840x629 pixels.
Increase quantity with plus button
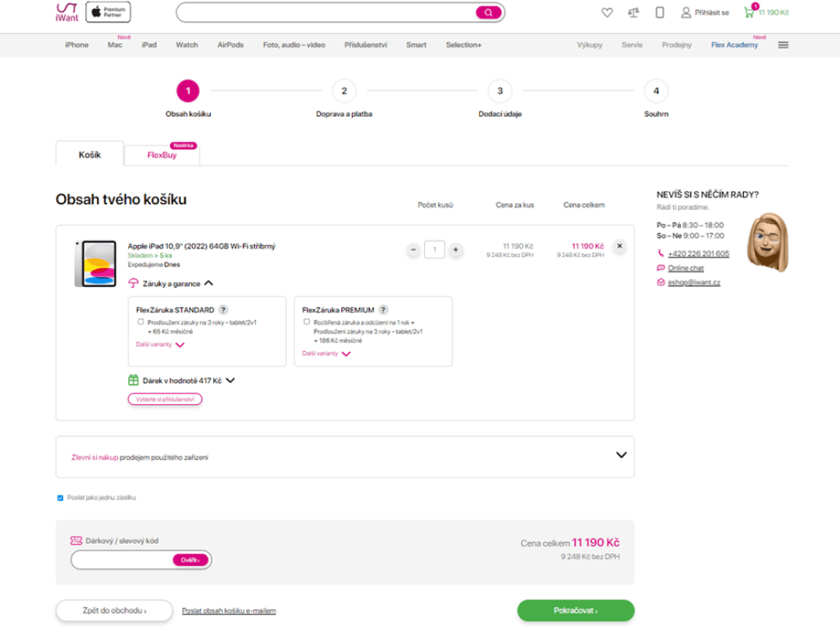click(455, 249)
